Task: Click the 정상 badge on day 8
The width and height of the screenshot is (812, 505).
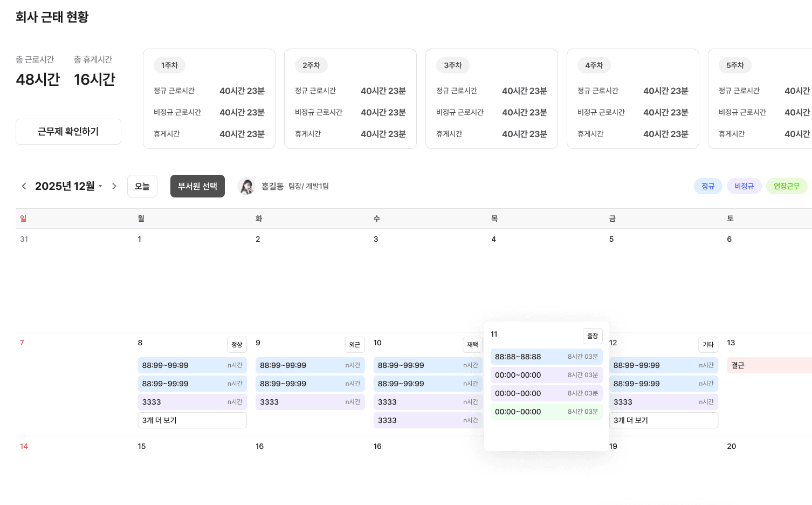Action: (x=237, y=345)
